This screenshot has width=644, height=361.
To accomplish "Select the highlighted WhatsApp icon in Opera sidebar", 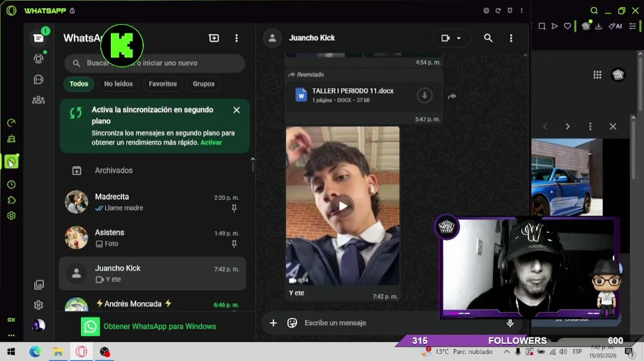I will (11, 161).
